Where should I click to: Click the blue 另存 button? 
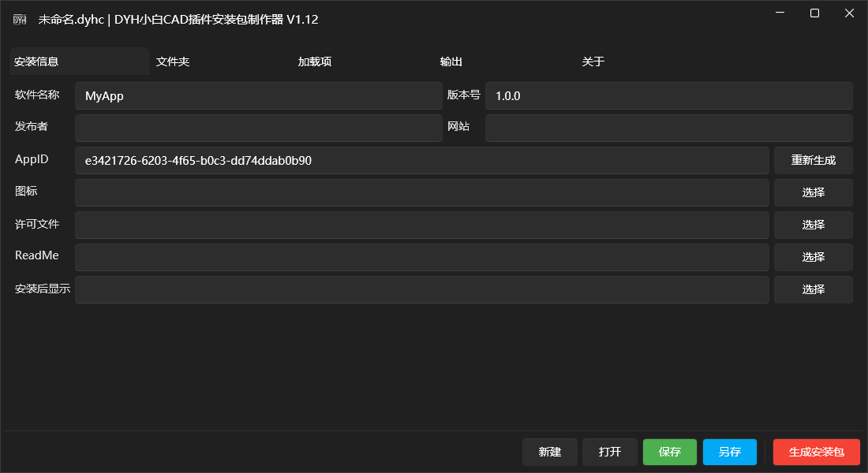[730, 453]
